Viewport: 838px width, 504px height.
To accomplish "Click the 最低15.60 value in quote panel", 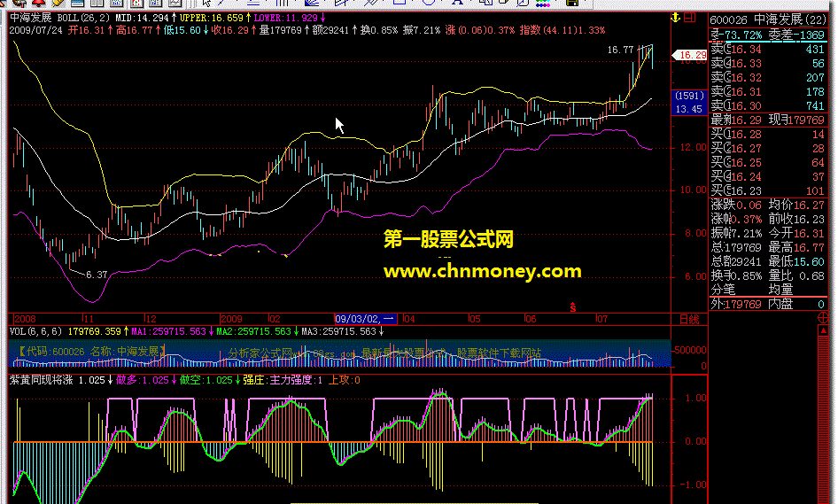I will [x=796, y=262].
